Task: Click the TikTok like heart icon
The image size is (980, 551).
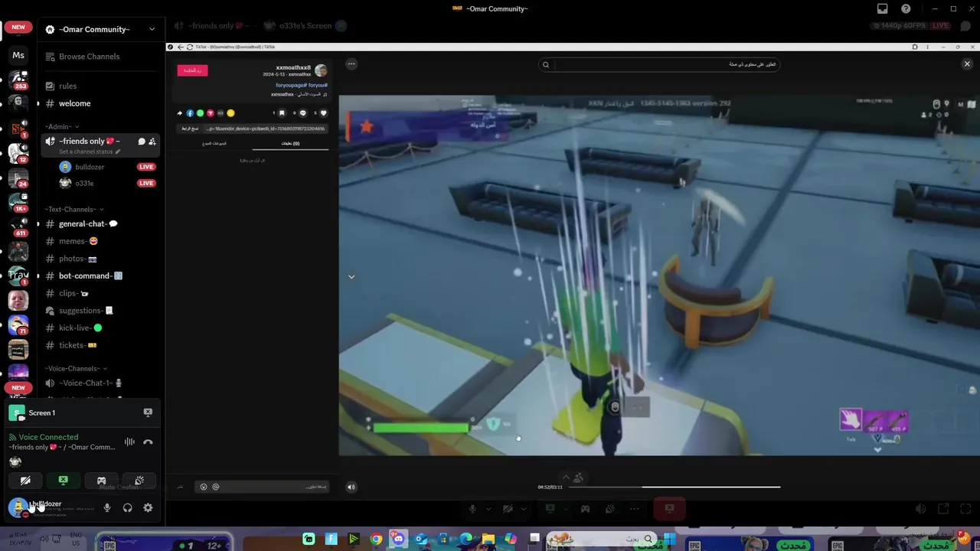Action: click(323, 113)
